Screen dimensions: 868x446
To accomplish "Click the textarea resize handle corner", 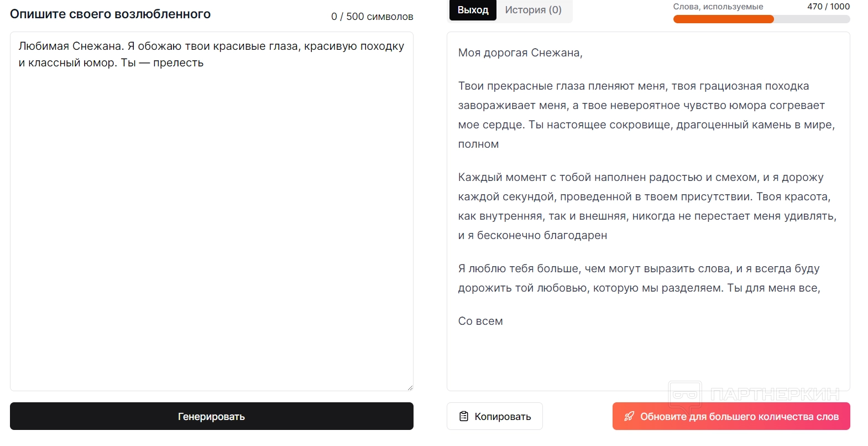I will [410, 387].
